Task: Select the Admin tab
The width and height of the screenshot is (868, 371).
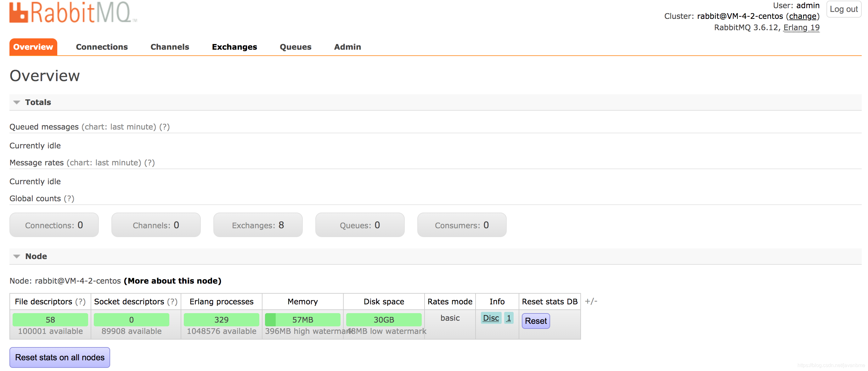Action: pos(347,47)
